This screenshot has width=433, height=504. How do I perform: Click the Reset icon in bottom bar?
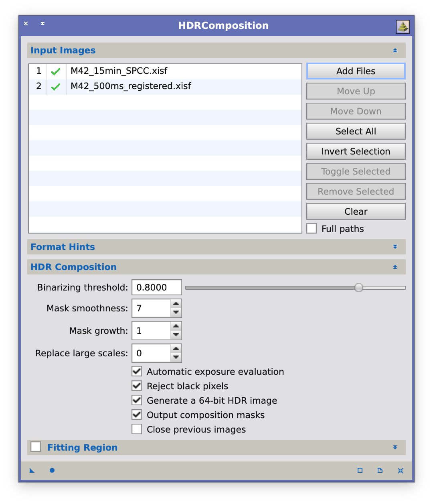(400, 470)
